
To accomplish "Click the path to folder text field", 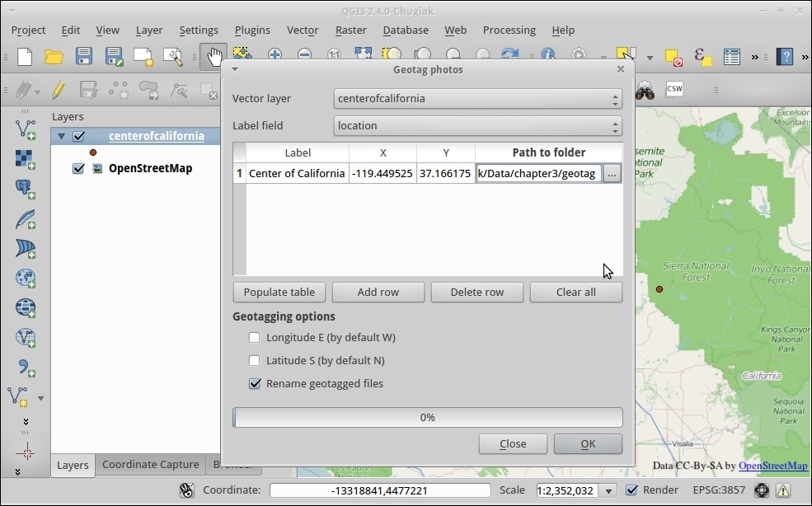I will coord(537,174).
